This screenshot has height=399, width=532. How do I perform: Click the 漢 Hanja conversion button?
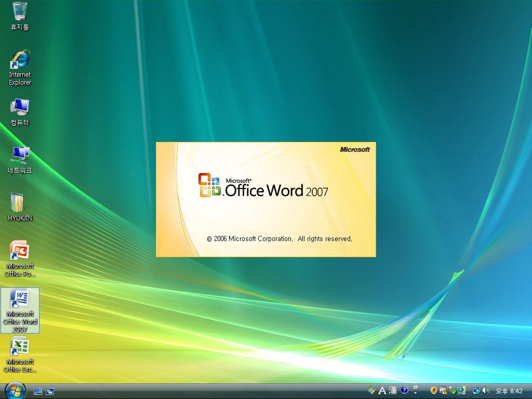(x=393, y=391)
